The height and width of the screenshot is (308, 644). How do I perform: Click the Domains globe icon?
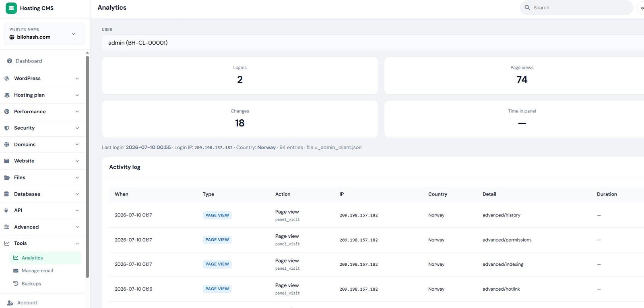[7, 144]
